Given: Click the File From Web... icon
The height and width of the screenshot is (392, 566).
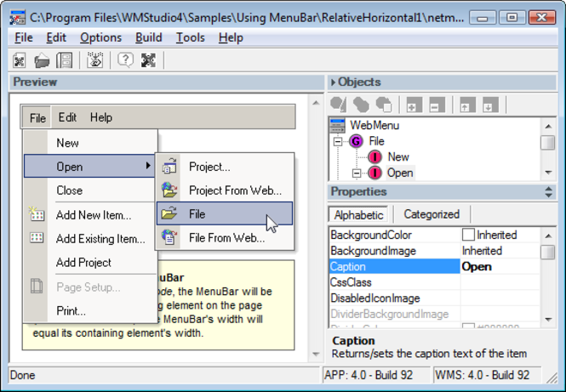Looking at the screenshot, I should 169,237.
